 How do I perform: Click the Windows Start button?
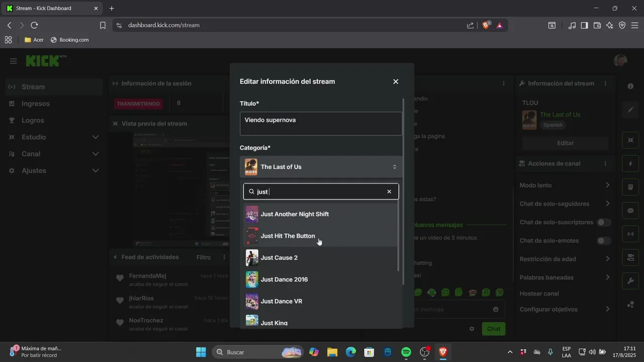[201, 352]
